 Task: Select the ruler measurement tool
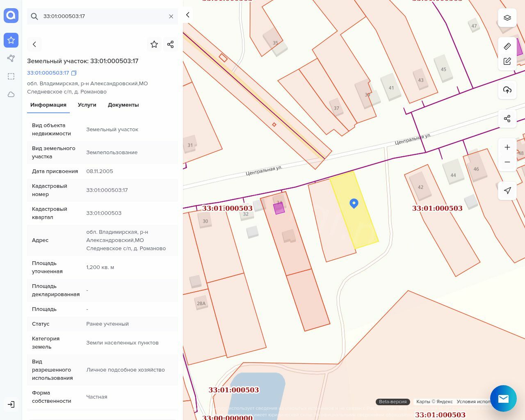pyautogui.click(x=507, y=46)
